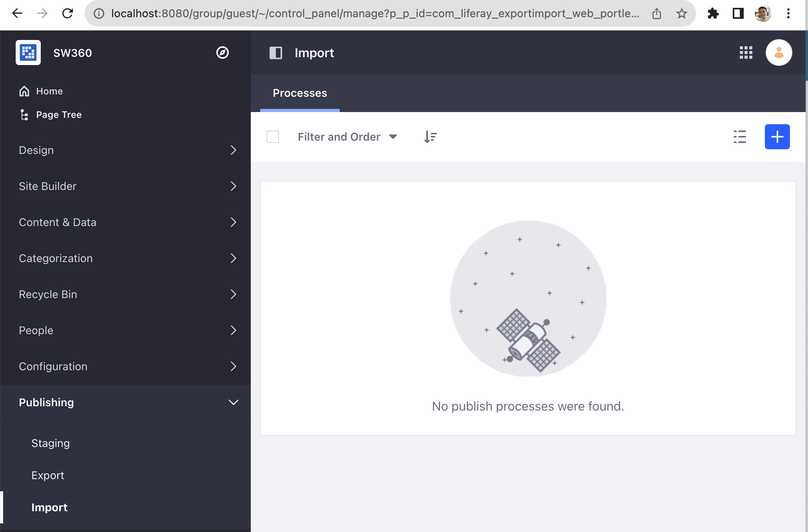
Task: Click the SW360 site logo icon
Action: [28, 52]
